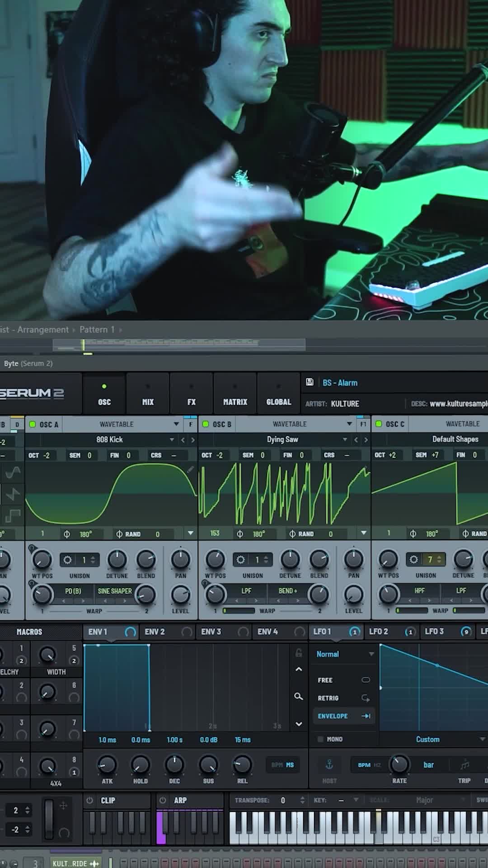Click the SINE SHAPER warp mode button

pyautogui.click(x=115, y=591)
